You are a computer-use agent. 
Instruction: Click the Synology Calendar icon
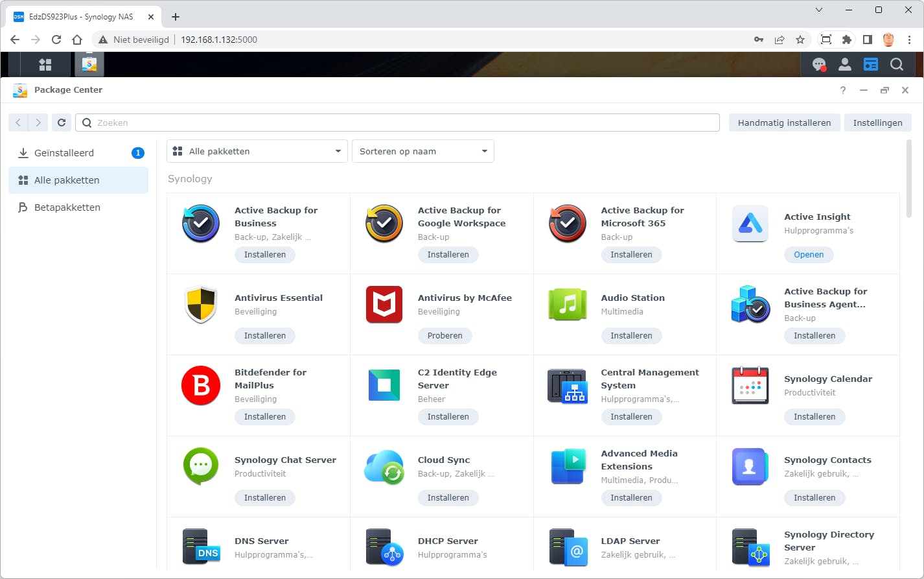[750, 386]
